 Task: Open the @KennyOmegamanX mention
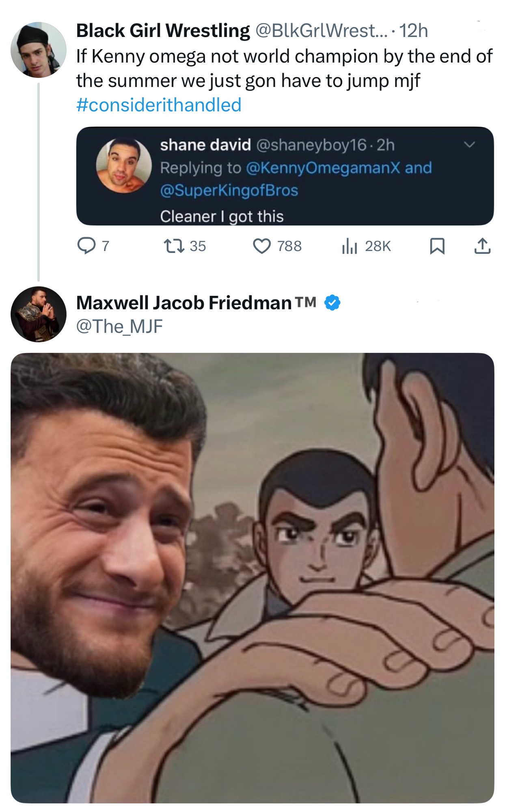pos(323,168)
